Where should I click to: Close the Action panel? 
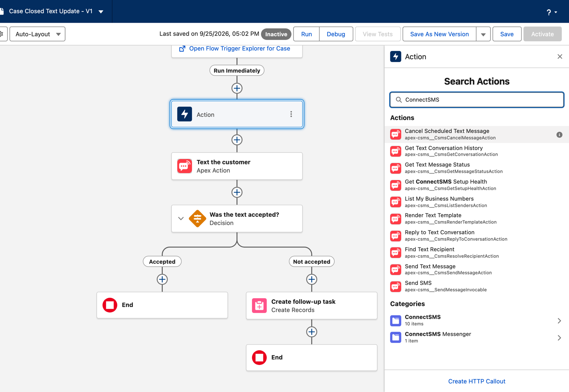tap(560, 57)
